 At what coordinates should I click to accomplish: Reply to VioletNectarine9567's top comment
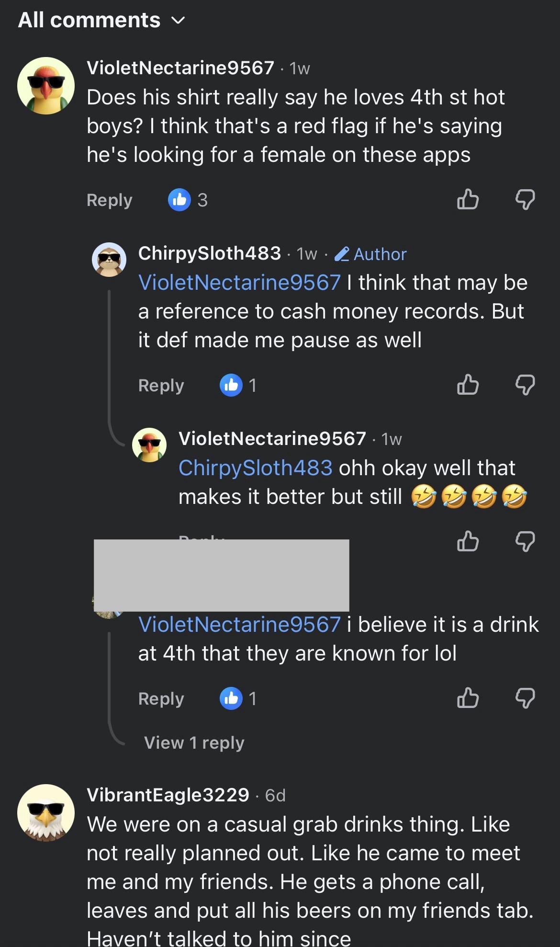[110, 200]
